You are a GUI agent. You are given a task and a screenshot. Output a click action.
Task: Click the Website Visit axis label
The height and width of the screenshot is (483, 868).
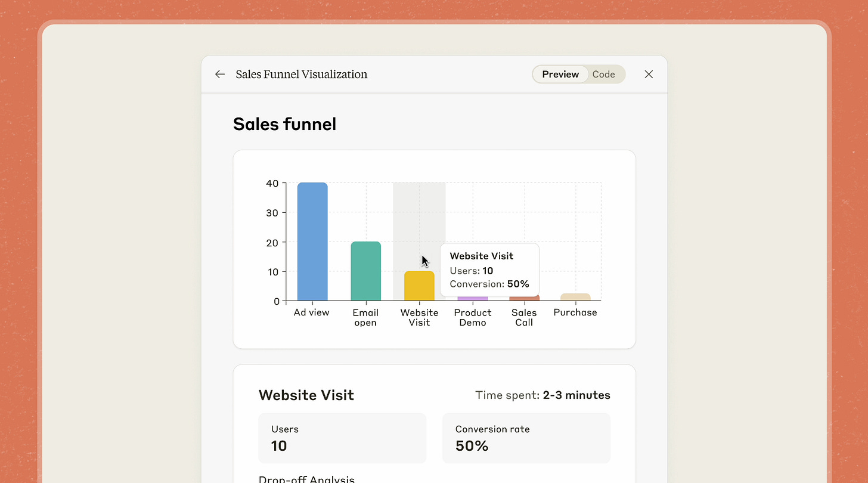coord(419,317)
